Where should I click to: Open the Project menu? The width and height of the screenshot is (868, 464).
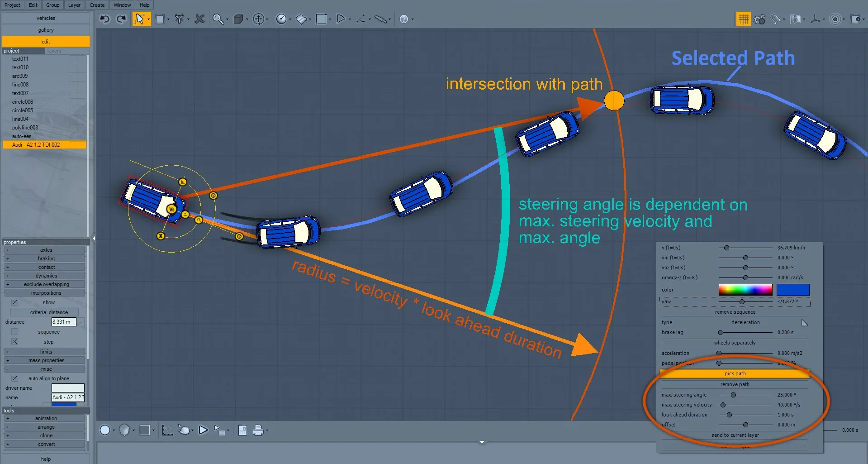click(x=12, y=5)
